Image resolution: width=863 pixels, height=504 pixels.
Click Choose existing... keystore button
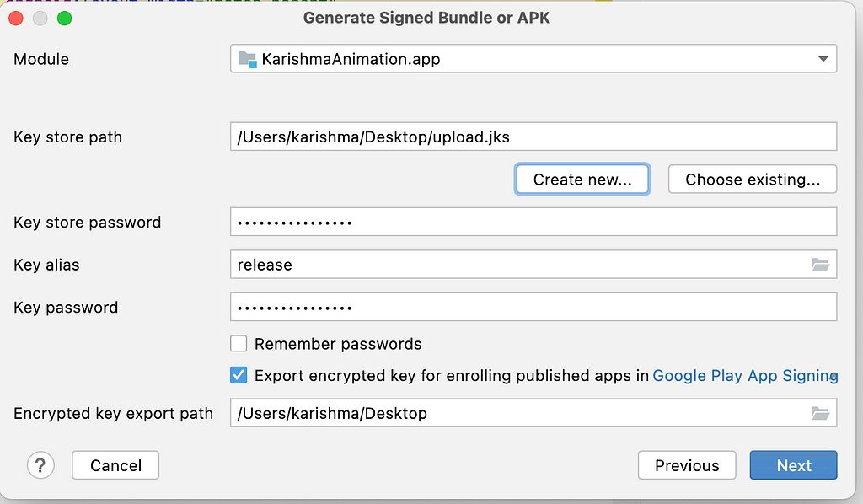coord(753,180)
